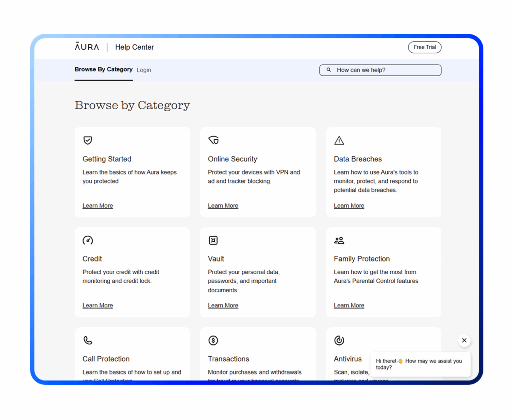
Task: Open Learn More under Vault
Action: [223, 305]
